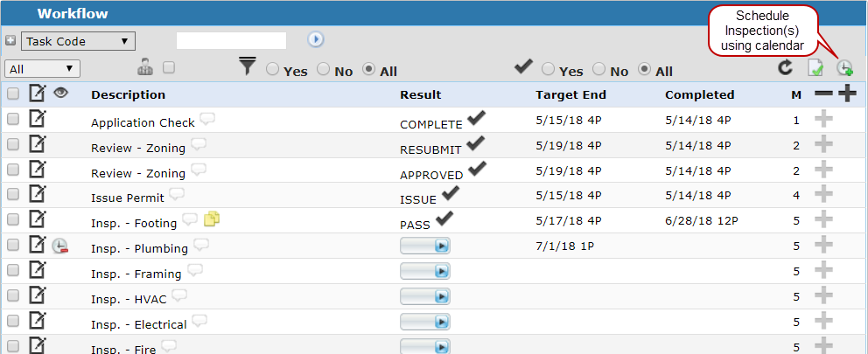Click the minus icon in table header
The image size is (868, 354).
click(x=823, y=94)
